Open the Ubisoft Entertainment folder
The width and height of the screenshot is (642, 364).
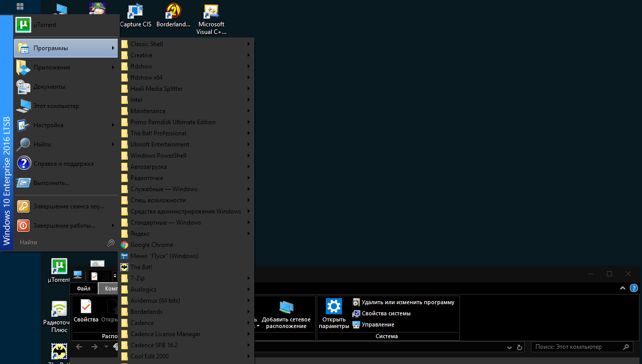(186, 144)
